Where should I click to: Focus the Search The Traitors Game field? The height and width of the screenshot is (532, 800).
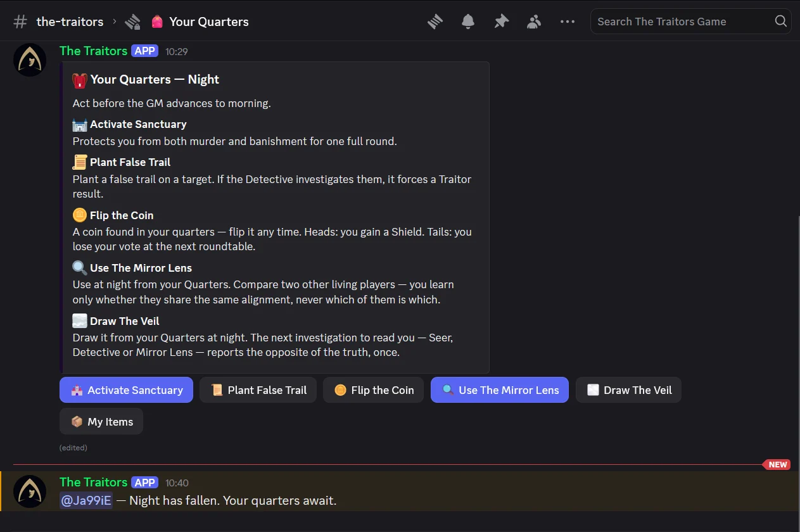click(x=691, y=22)
